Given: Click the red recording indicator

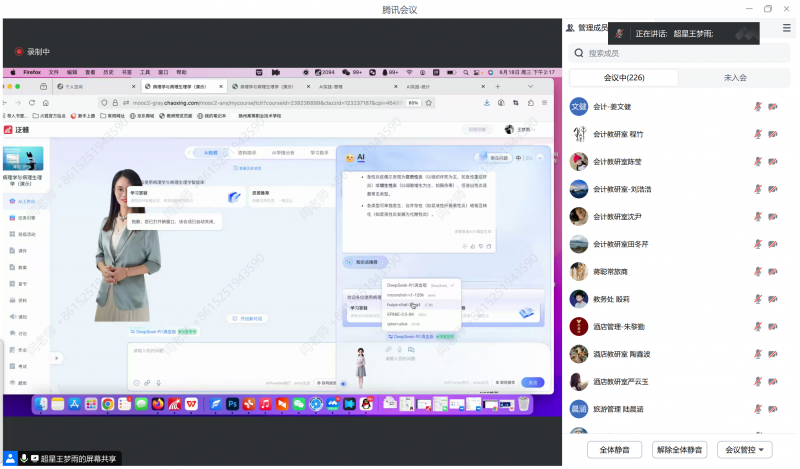Looking at the screenshot, I should (18, 51).
